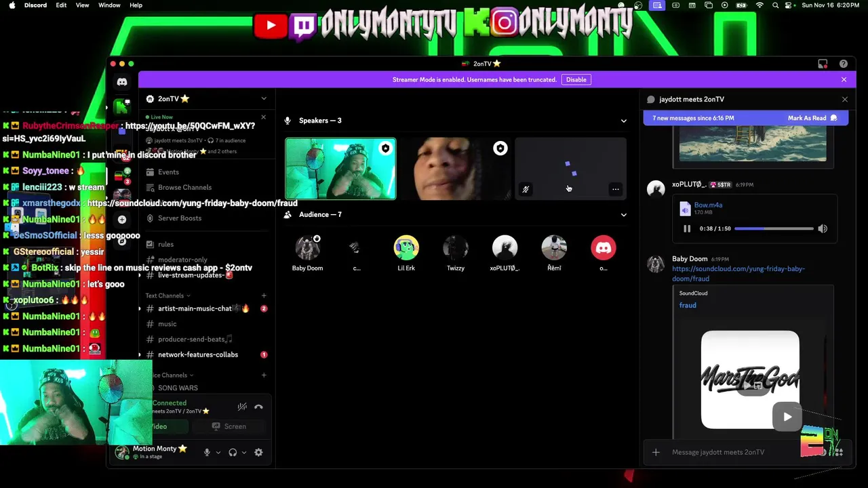
Task: Open the Wi-Fi status menu icon
Action: coord(759,5)
